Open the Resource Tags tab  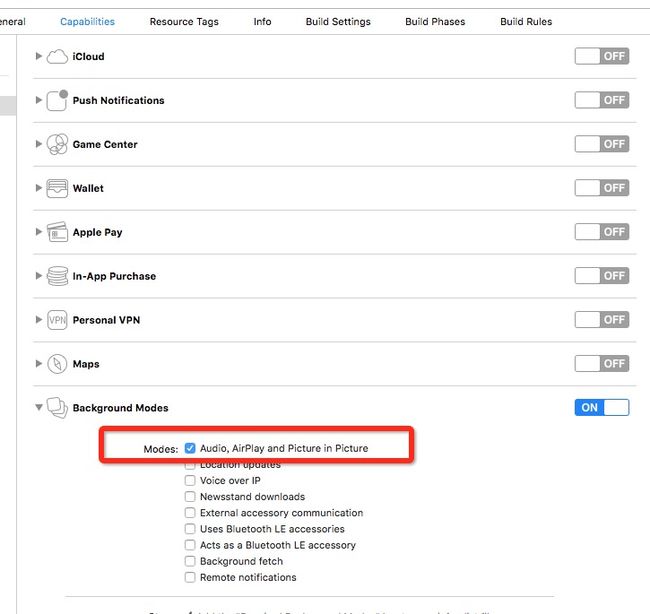tap(184, 22)
